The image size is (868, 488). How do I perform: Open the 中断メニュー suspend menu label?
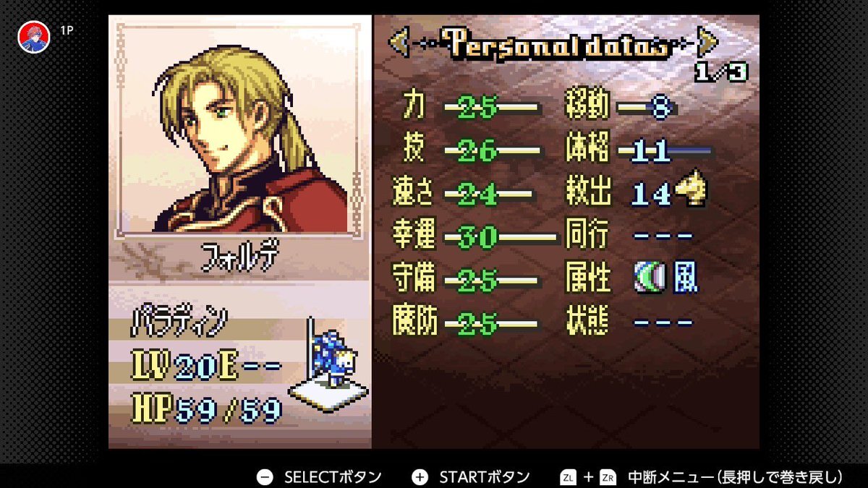735,477
